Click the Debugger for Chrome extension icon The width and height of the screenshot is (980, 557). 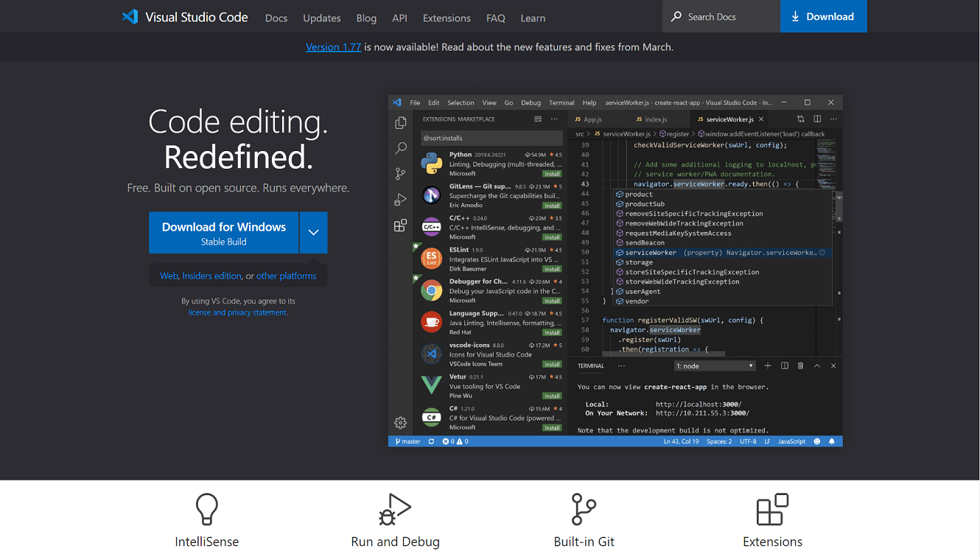click(x=432, y=290)
